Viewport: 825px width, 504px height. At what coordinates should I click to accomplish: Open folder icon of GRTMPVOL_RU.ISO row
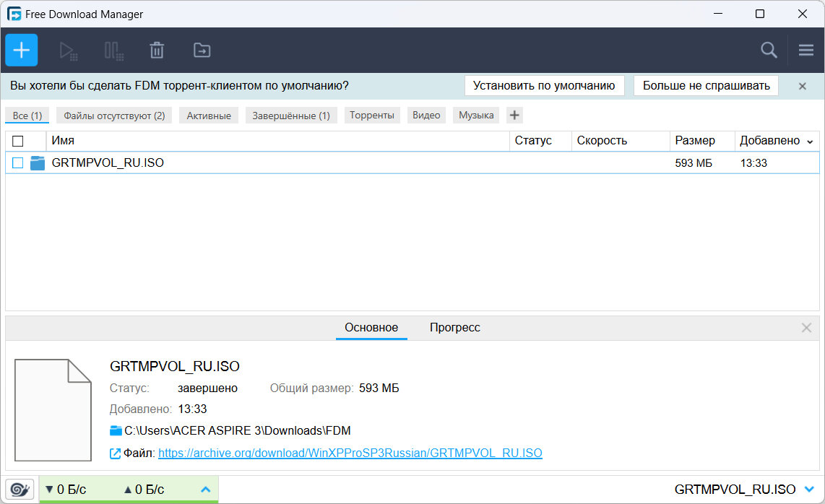coord(38,163)
